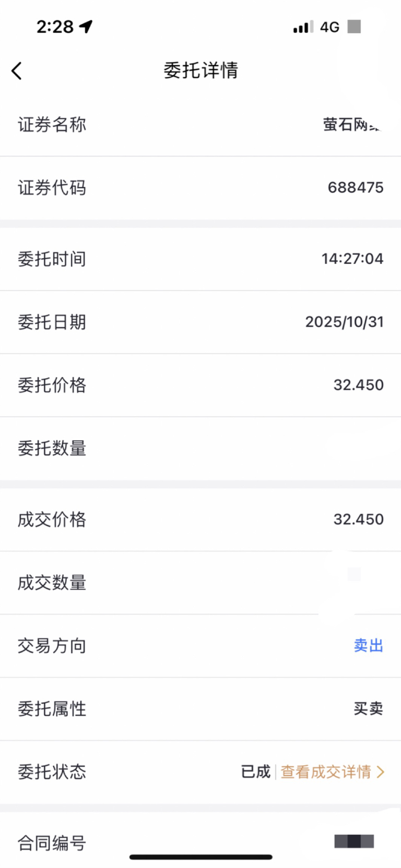Tap the chevron next to 查看成交详情
Image resolution: width=401 pixels, height=868 pixels.
tap(380, 771)
